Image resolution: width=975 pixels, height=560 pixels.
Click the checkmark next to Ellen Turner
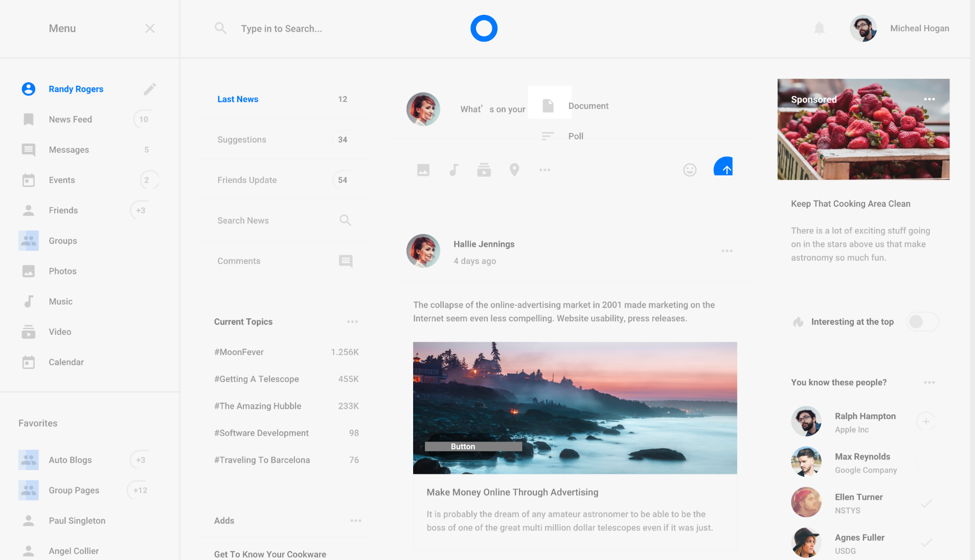[926, 503]
